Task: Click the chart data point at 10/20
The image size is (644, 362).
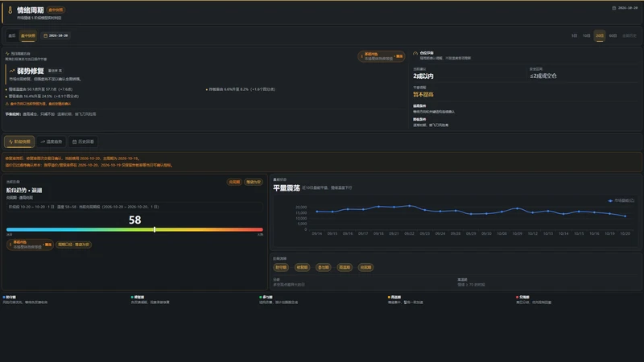Action: 625,216
